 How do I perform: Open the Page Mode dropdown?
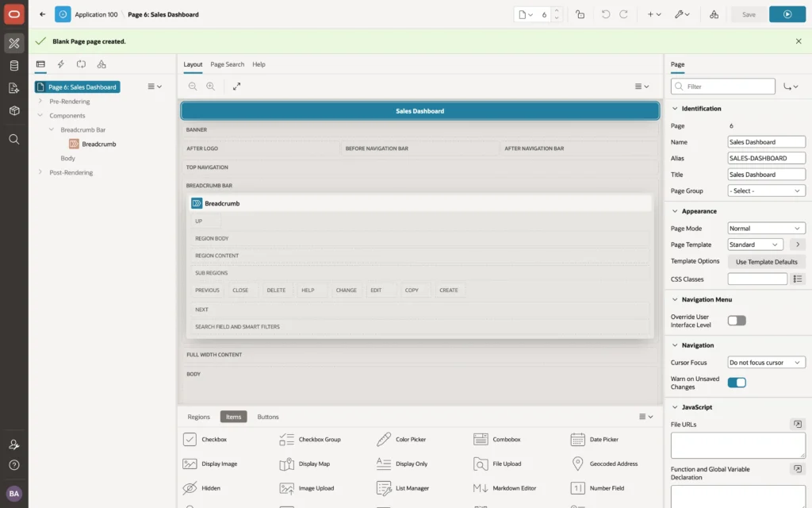pos(766,228)
